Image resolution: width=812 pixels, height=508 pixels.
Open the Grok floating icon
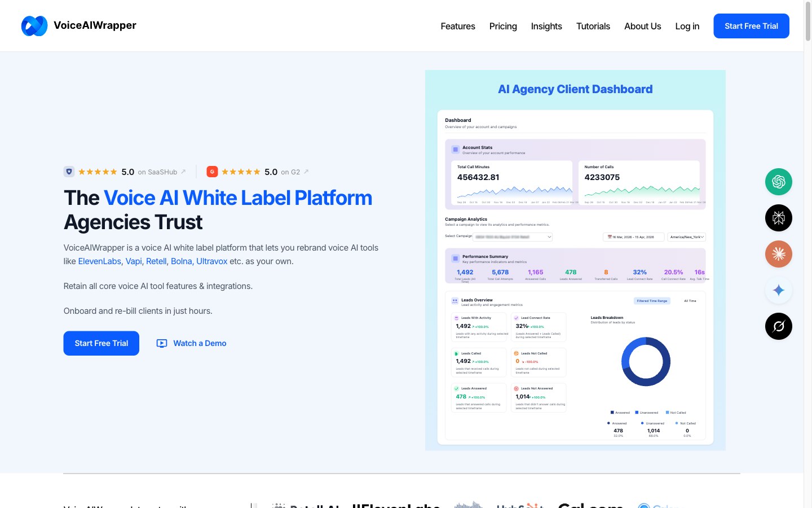(x=779, y=326)
